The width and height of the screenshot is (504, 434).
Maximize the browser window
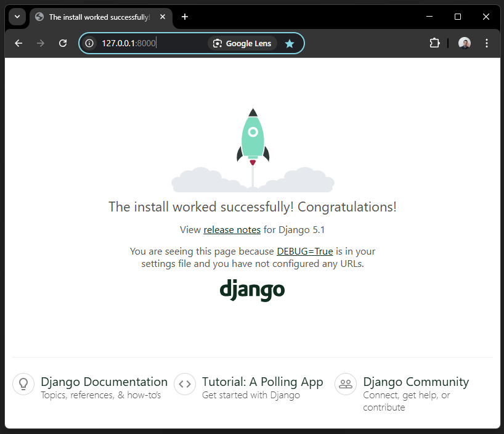(x=458, y=17)
